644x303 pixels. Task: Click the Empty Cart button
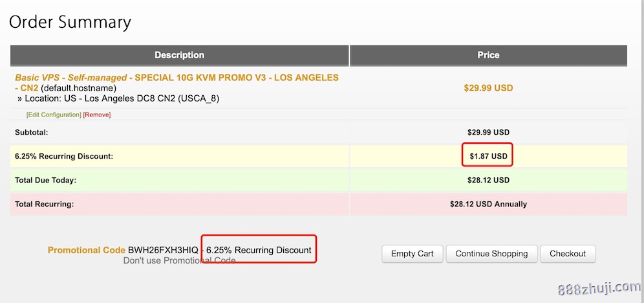[x=412, y=254]
